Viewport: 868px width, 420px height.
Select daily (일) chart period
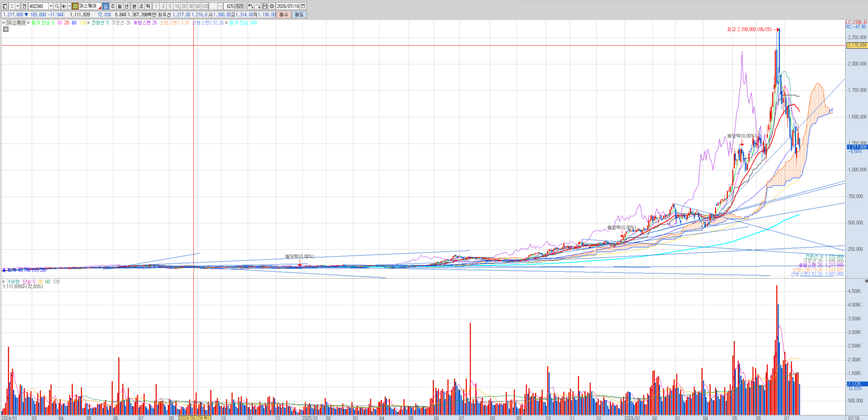(x=106, y=6)
